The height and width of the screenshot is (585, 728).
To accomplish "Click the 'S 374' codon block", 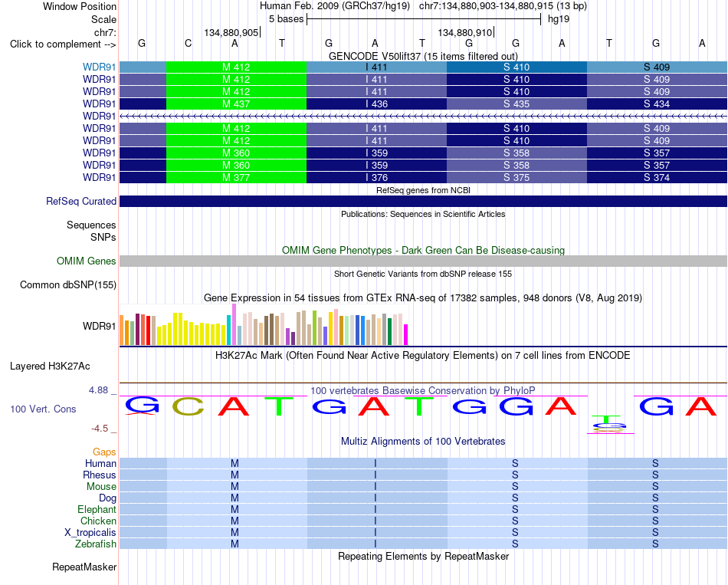I will pos(657,178).
